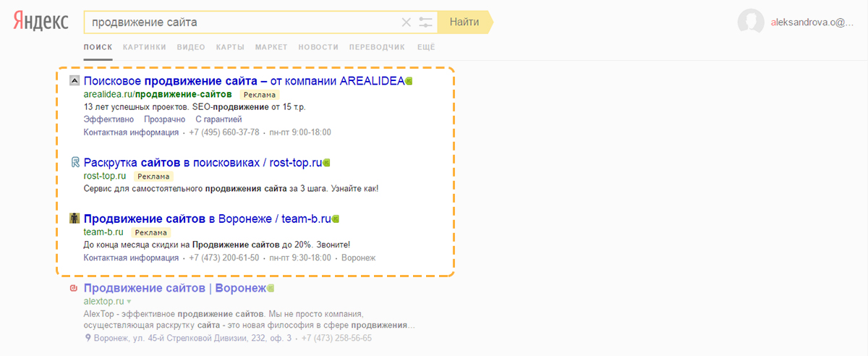Click the arealidea.ru favicon
868x356 pixels.
[x=74, y=81]
